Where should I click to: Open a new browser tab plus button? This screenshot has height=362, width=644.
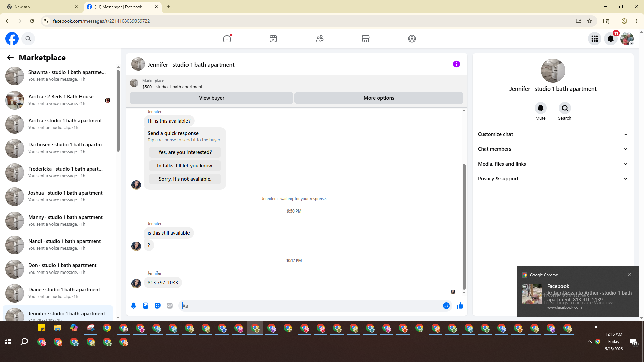click(168, 7)
